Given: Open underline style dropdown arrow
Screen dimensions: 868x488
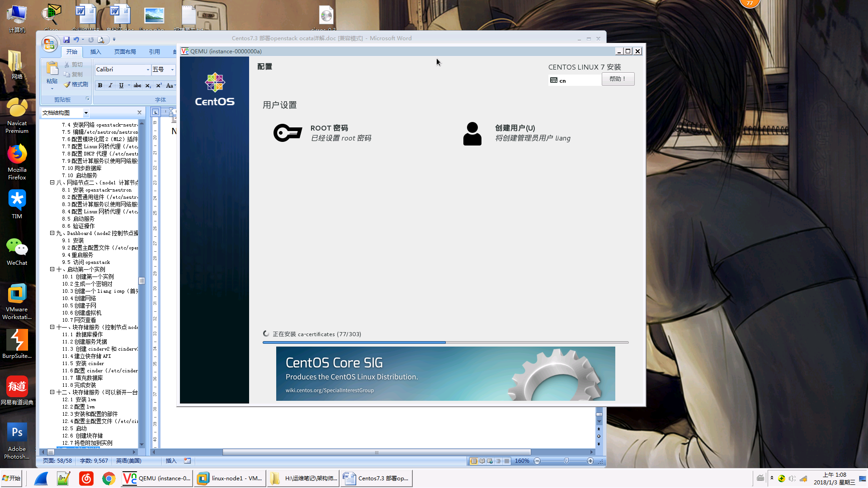Looking at the screenshot, I should point(129,85).
